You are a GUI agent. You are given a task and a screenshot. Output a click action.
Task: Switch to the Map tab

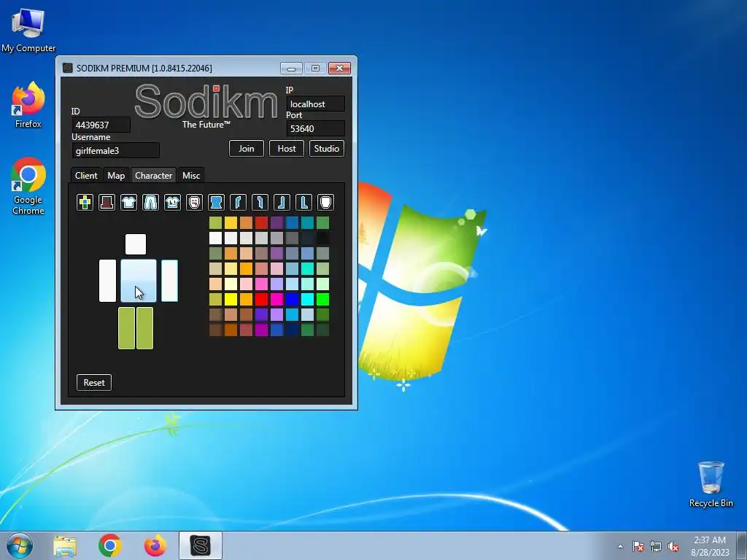tap(116, 175)
